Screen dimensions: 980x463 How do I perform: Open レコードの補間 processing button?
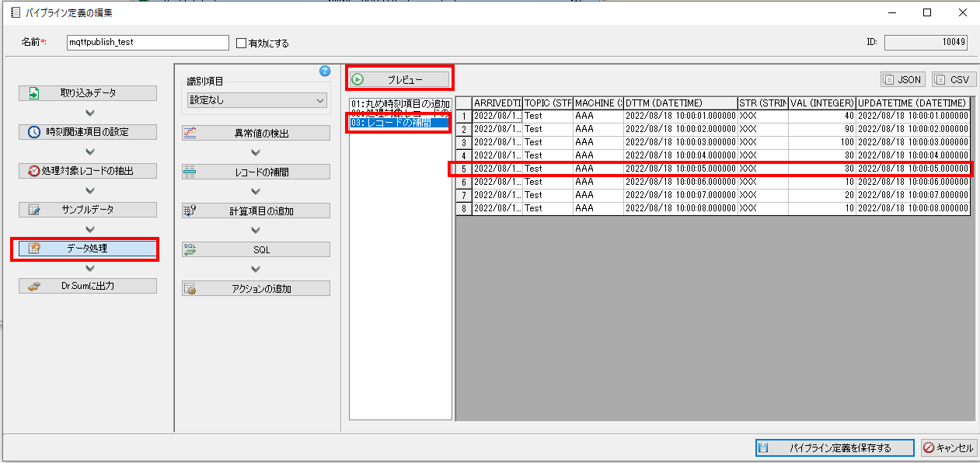pyautogui.click(x=256, y=172)
